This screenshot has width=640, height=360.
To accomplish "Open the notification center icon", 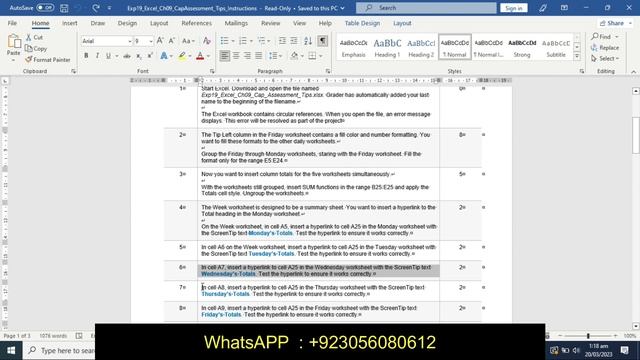I will 624,350.
